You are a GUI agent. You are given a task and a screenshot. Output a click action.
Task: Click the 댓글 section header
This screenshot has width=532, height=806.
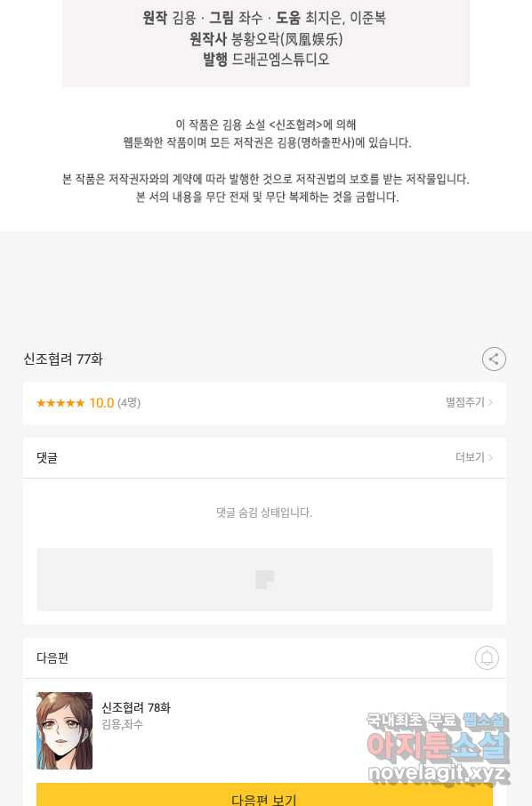coord(47,457)
